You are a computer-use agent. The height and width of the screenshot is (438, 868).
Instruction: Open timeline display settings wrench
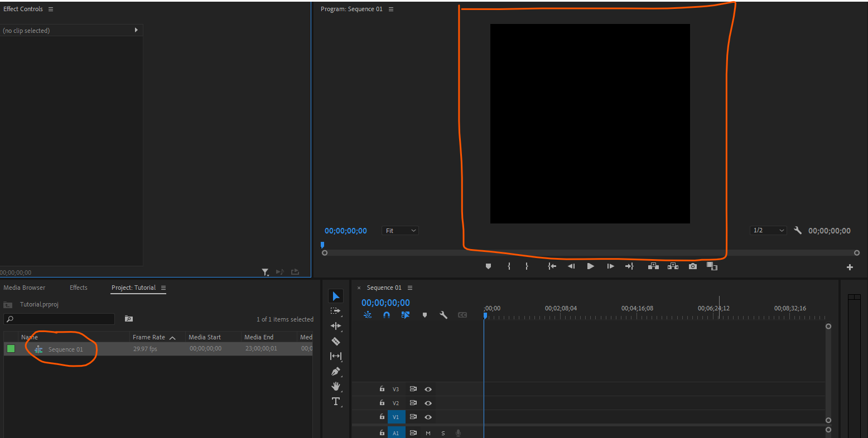click(443, 315)
